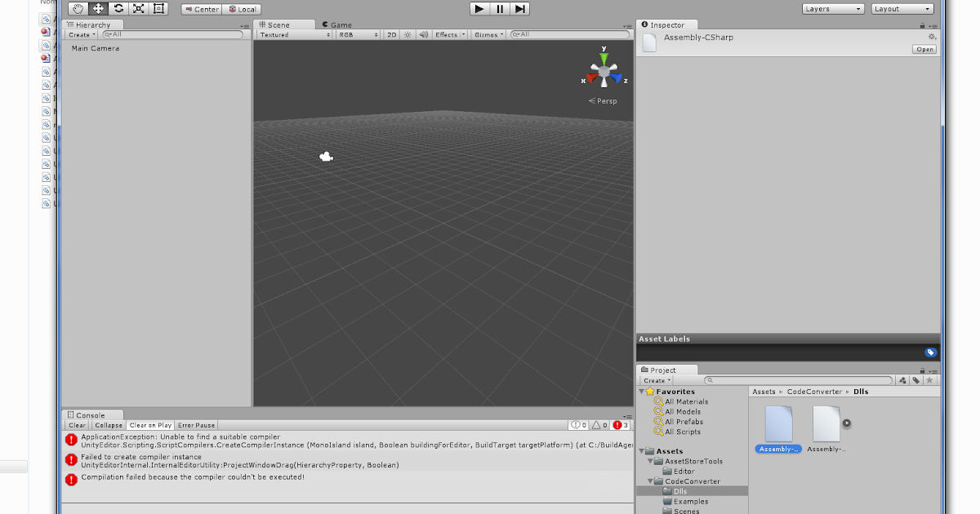
Task: Select the Examples folder
Action: (x=691, y=501)
